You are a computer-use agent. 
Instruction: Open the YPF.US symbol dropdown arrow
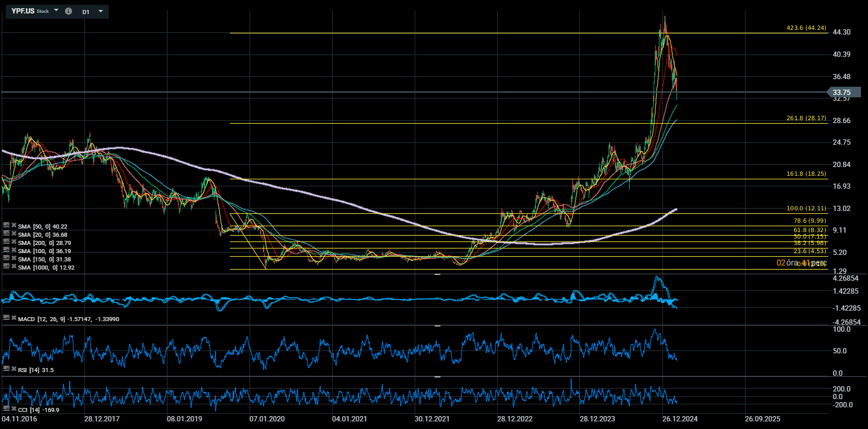[x=56, y=11]
